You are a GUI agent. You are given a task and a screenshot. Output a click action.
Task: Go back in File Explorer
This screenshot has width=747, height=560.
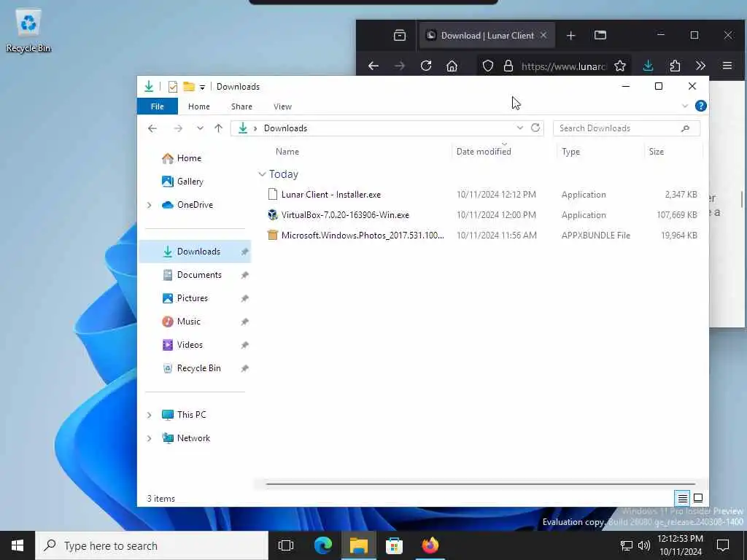(152, 128)
